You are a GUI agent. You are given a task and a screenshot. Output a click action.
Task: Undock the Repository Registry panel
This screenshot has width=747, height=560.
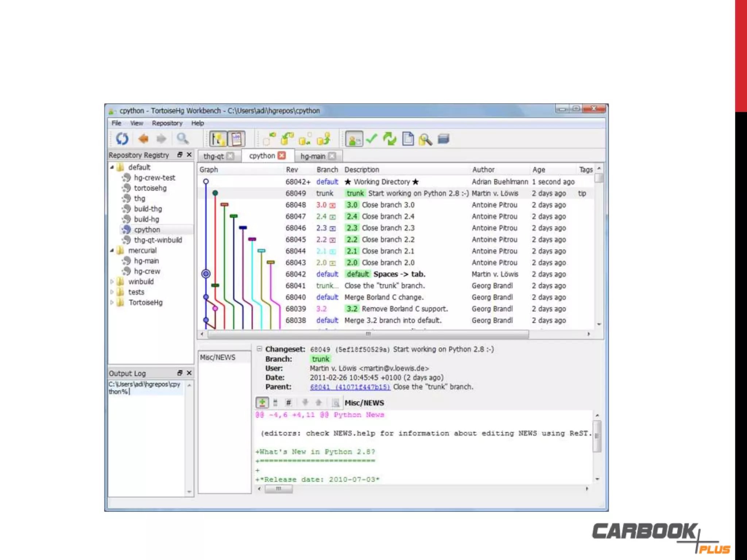(180, 155)
